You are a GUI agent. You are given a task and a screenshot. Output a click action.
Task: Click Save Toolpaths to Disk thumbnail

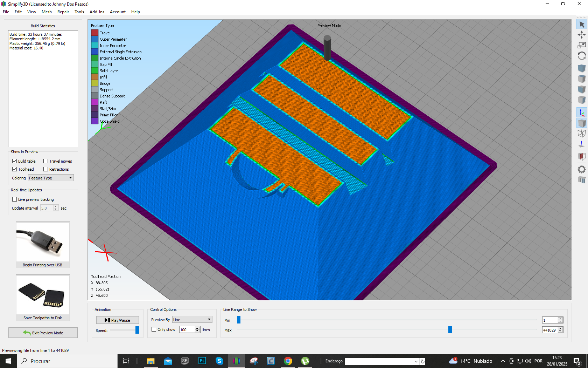[43, 298]
